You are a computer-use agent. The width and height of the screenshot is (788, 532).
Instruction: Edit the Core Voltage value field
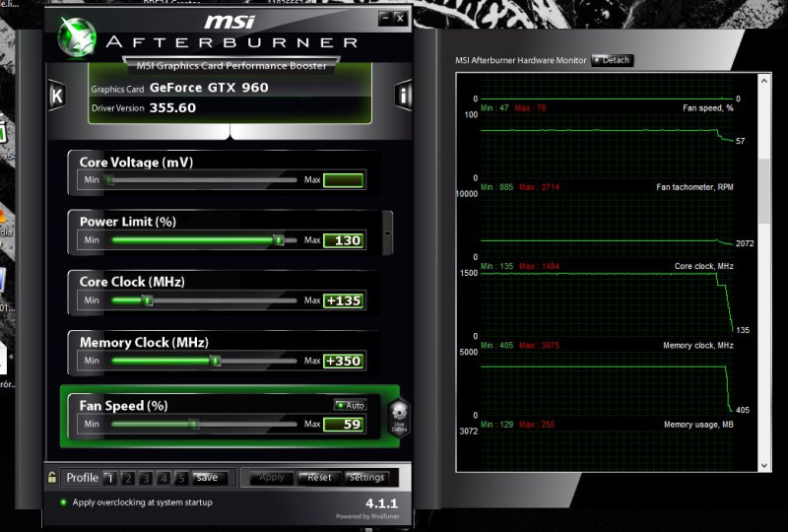(343, 180)
